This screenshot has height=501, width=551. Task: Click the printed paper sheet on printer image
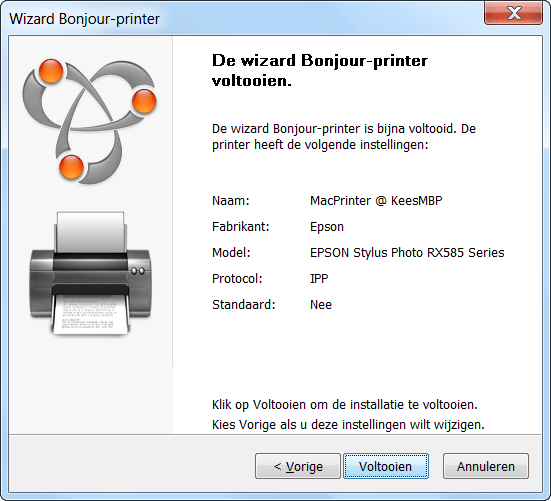91,314
